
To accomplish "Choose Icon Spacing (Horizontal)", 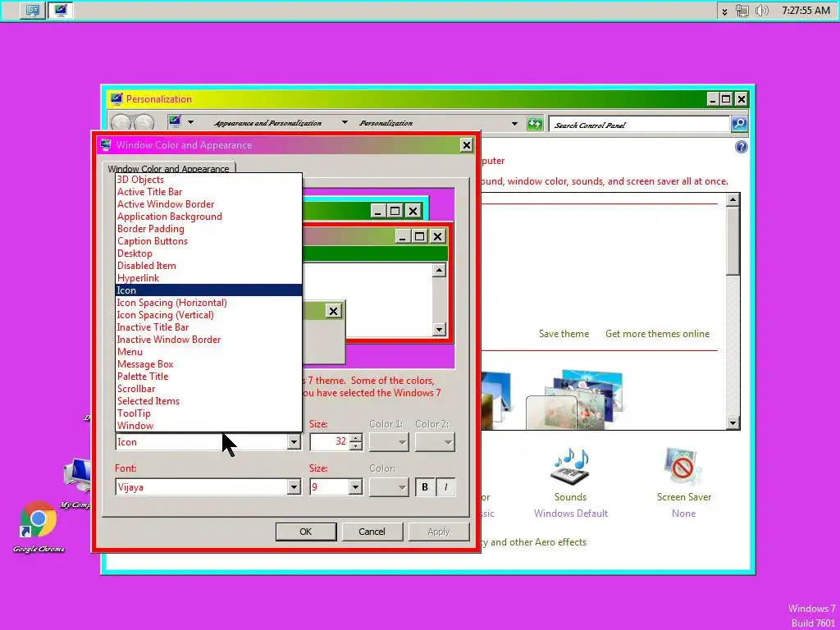I will [x=209, y=303].
